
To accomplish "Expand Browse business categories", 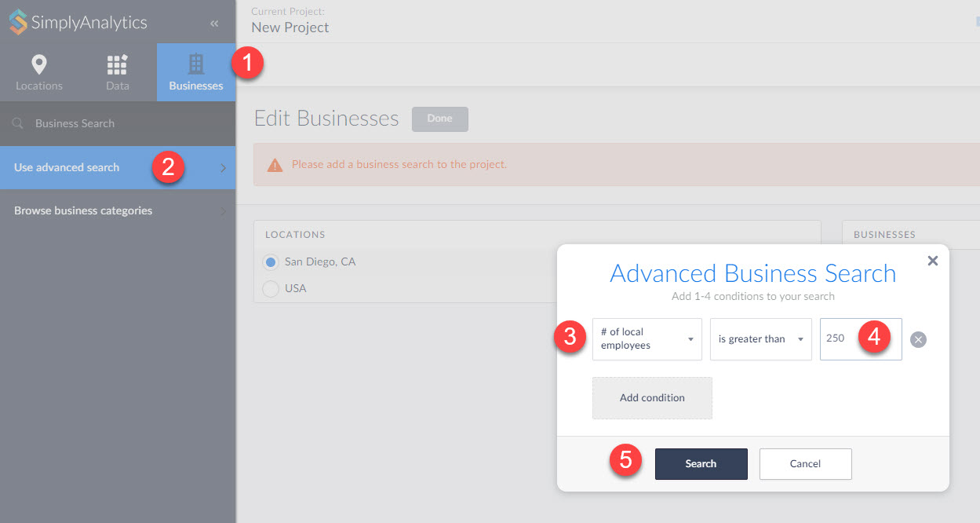I will point(118,210).
